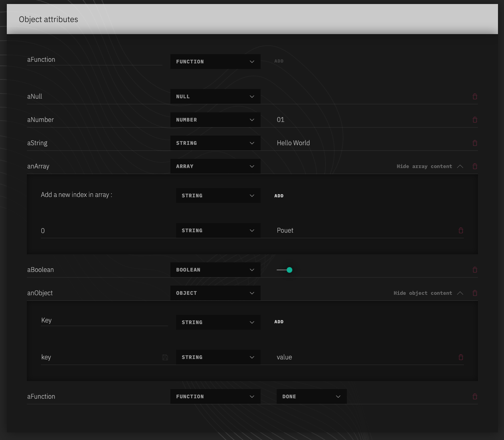Collapse with 'Hide object content'
This screenshot has height=440, width=504.
click(x=428, y=293)
